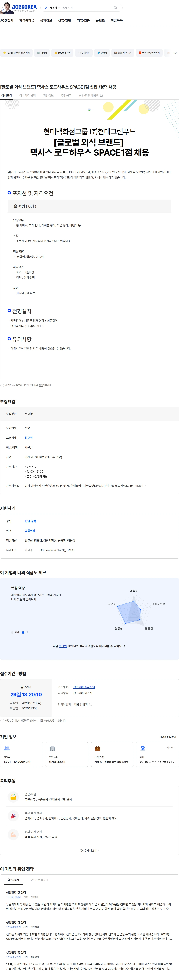Select the 추천공고 tab
Screen dimensions: 179x980
pyautogui.click(x=66, y=95)
